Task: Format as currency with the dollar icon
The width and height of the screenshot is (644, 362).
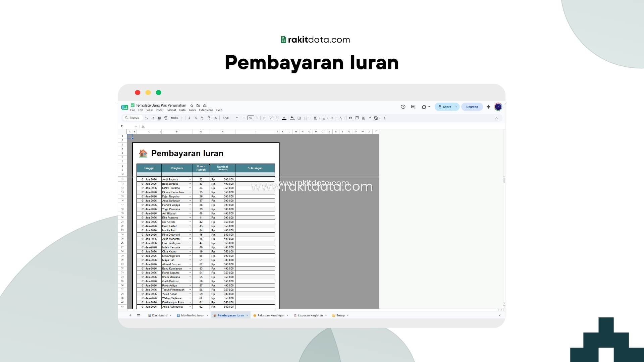Action: tap(189, 118)
